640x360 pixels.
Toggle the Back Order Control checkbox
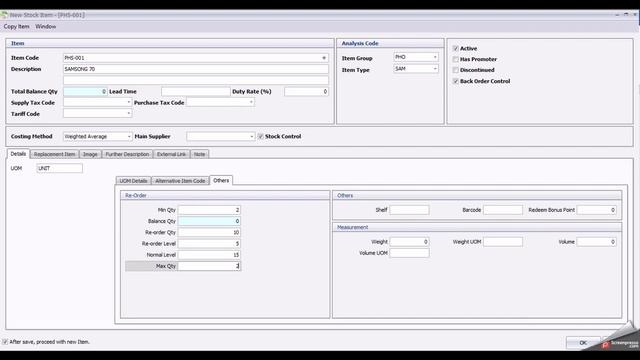coord(456,81)
